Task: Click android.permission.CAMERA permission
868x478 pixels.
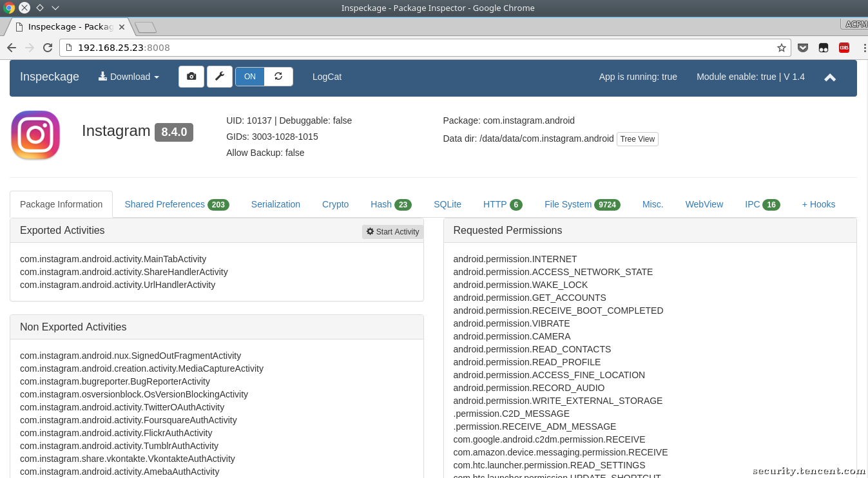Action: pos(512,336)
